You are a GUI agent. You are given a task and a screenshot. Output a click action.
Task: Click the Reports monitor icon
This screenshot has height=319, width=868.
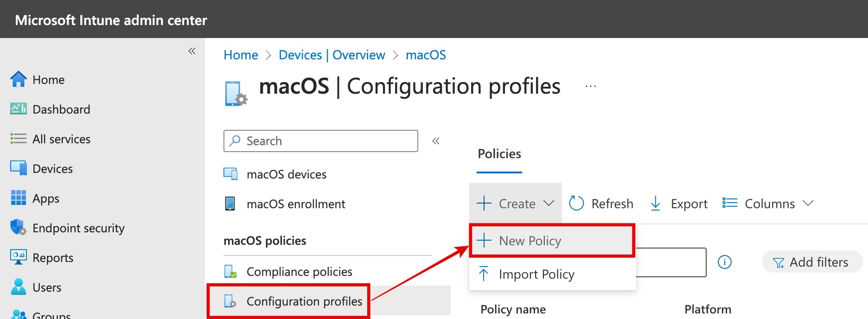[x=19, y=257]
